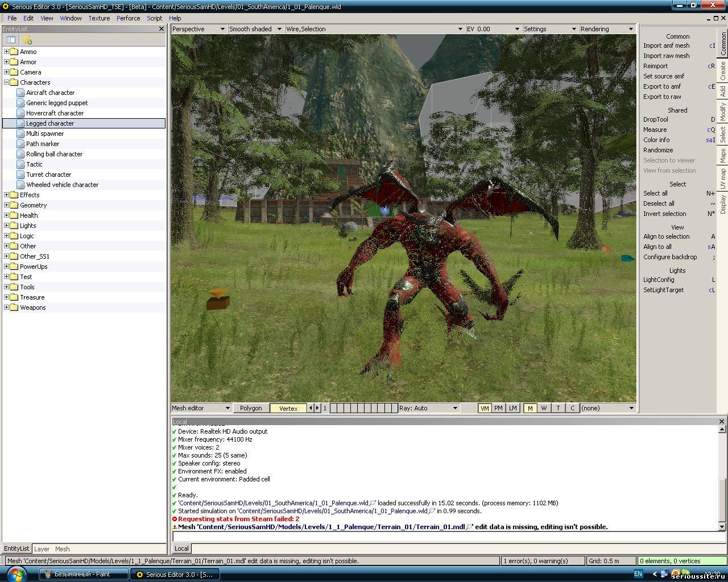This screenshot has height=582, width=728.
Task: Click Invert selection
Action: 664,214
